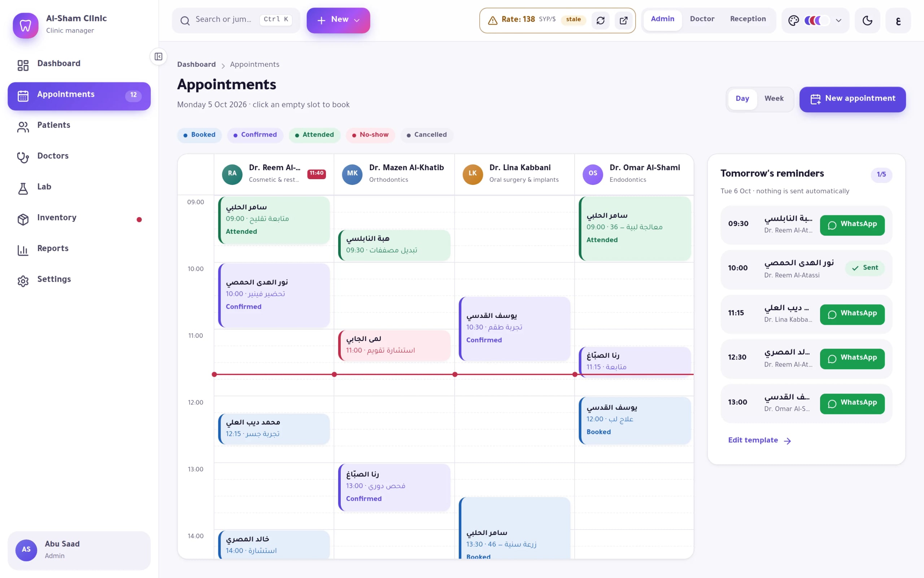This screenshot has height=578, width=924.
Task: Click the New appointment button
Action: 852,99
